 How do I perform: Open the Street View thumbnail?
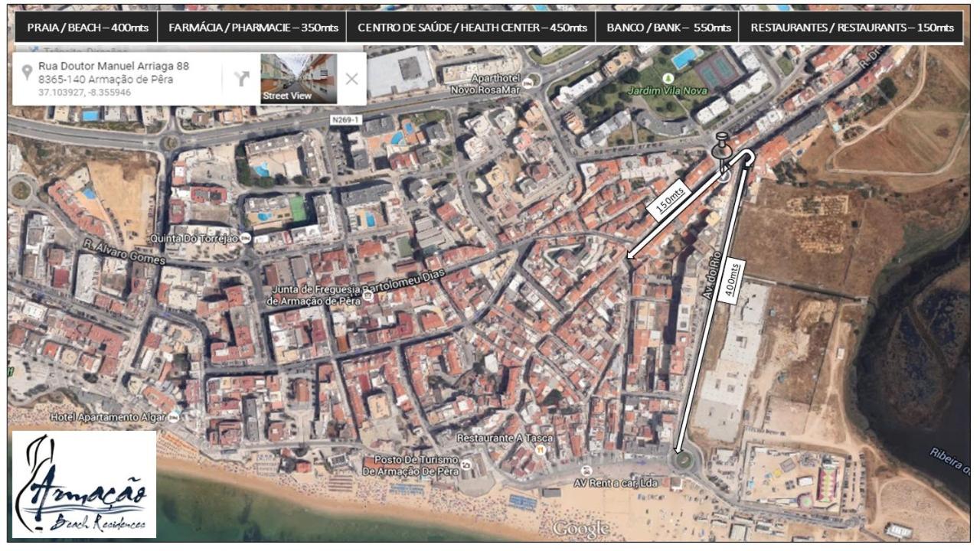299,78
